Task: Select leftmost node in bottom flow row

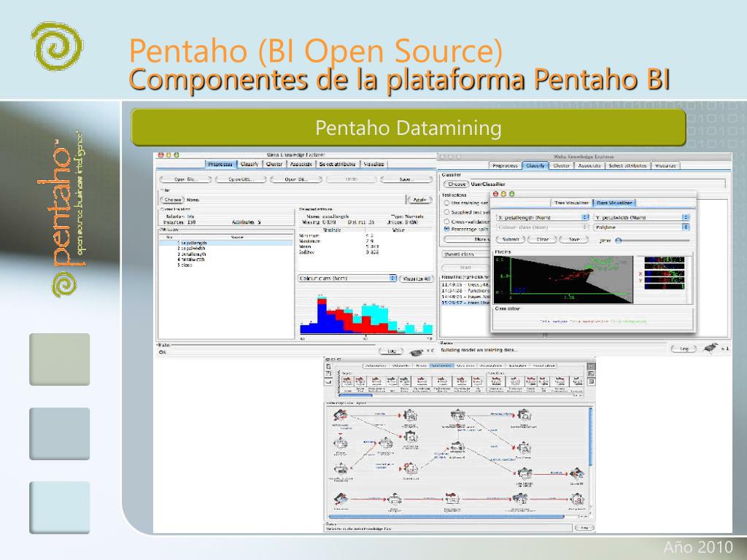Action: 341,499
